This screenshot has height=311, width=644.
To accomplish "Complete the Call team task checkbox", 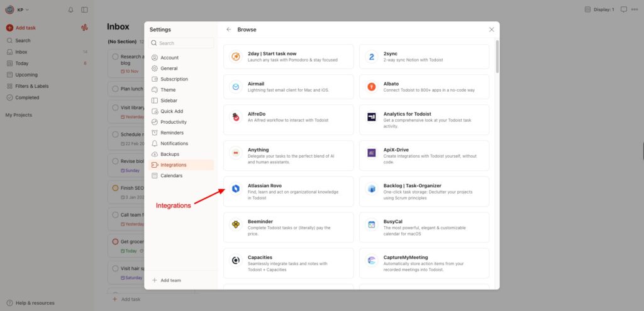I will click(116, 215).
